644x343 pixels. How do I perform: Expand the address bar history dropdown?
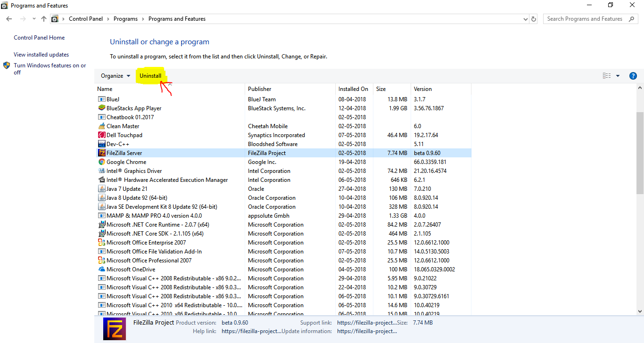[526, 19]
